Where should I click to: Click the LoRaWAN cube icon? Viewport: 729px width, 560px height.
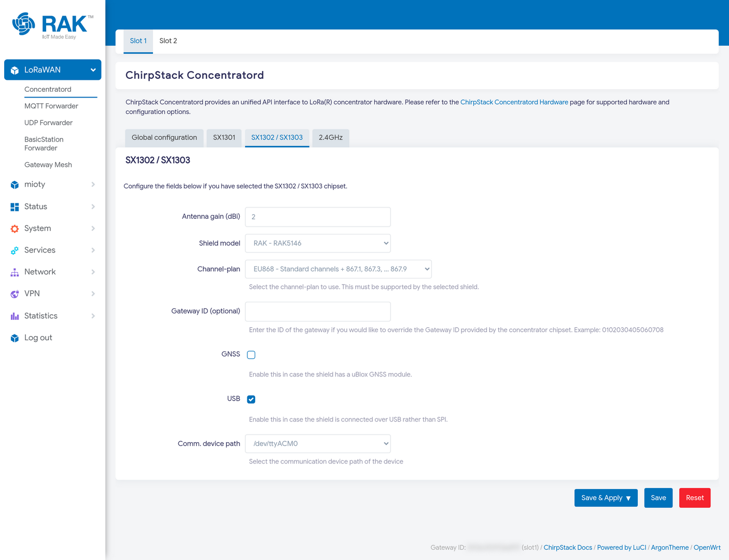15,70
